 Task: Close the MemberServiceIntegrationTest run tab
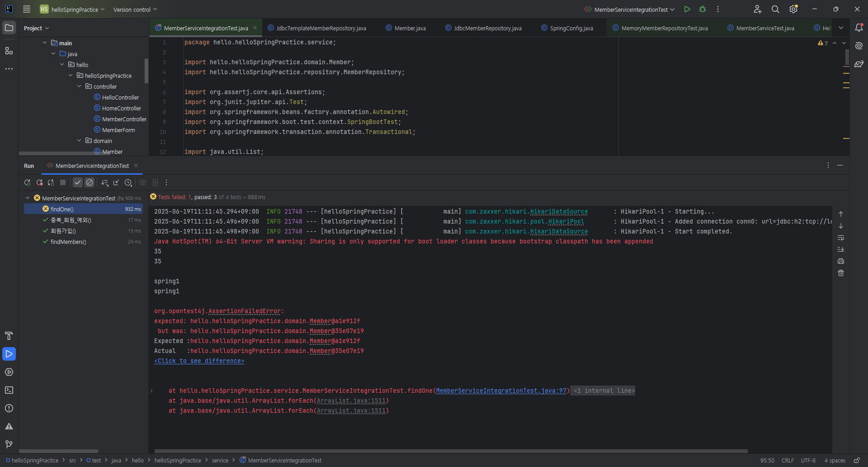[x=136, y=166]
